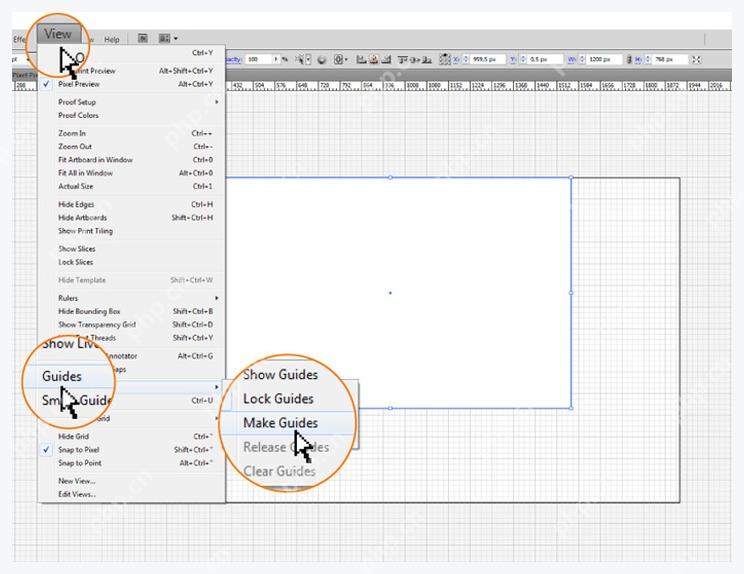Click the Y transform label link
This screenshot has width=744, height=574.
513,59
